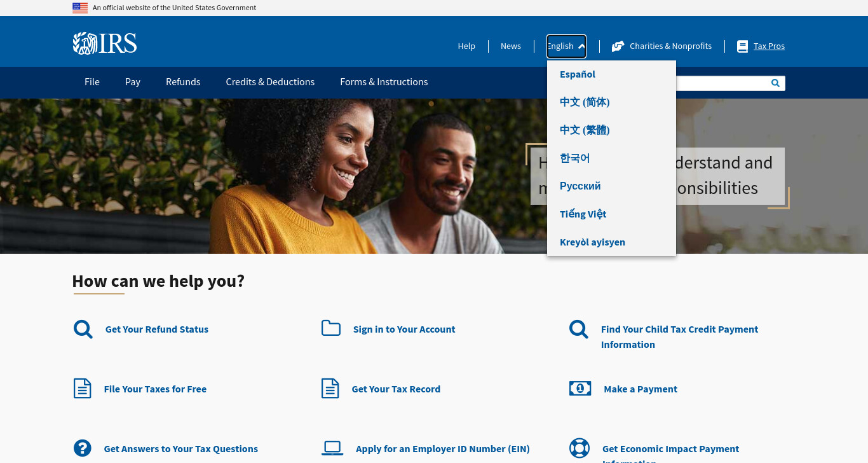Go to Tax Pros page

point(769,46)
